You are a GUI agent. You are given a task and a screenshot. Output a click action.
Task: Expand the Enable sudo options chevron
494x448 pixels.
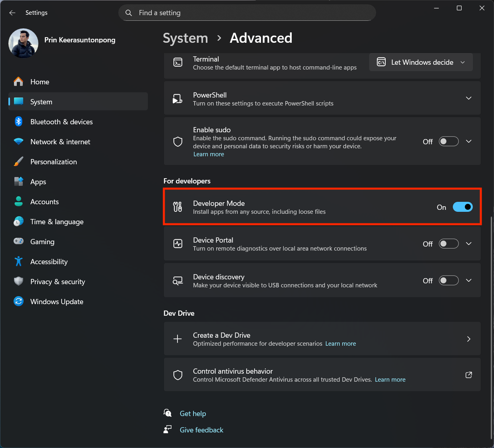point(468,141)
